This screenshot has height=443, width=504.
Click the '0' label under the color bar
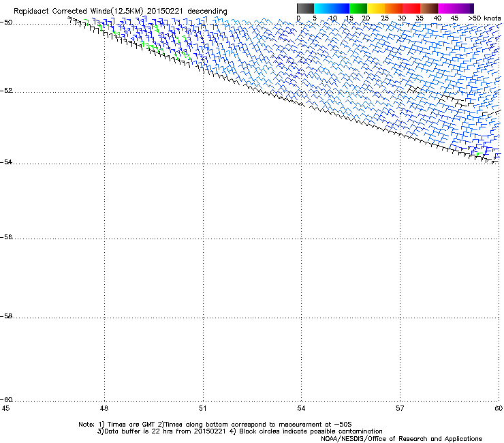click(298, 18)
